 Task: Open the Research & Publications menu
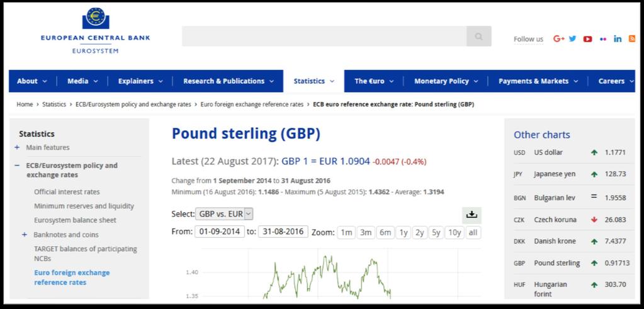pyautogui.click(x=229, y=81)
